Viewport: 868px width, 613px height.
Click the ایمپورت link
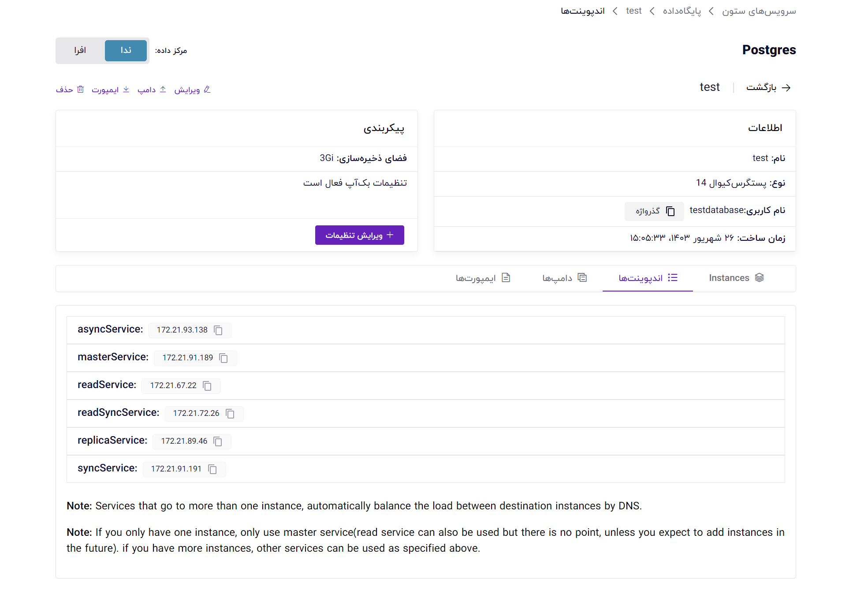pos(110,90)
